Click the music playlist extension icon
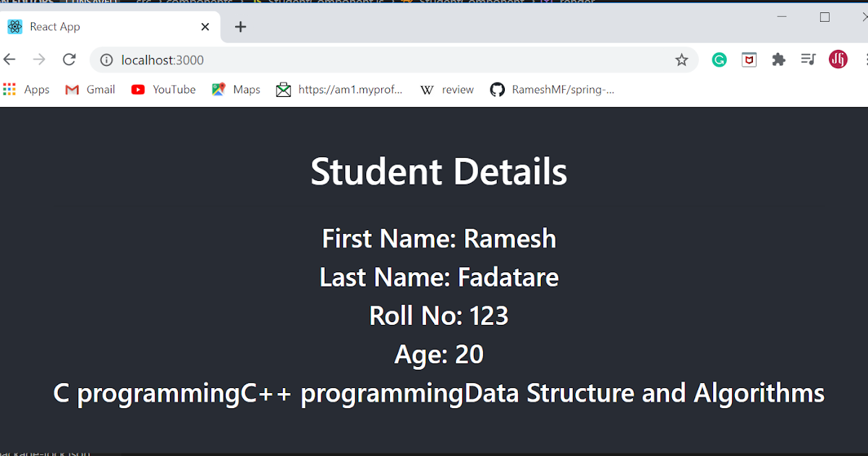 pyautogui.click(x=808, y=59)
